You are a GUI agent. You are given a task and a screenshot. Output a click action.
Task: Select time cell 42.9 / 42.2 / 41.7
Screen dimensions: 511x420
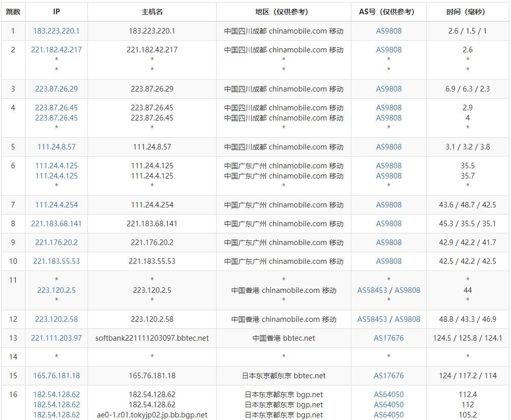[x=468, y=243]
